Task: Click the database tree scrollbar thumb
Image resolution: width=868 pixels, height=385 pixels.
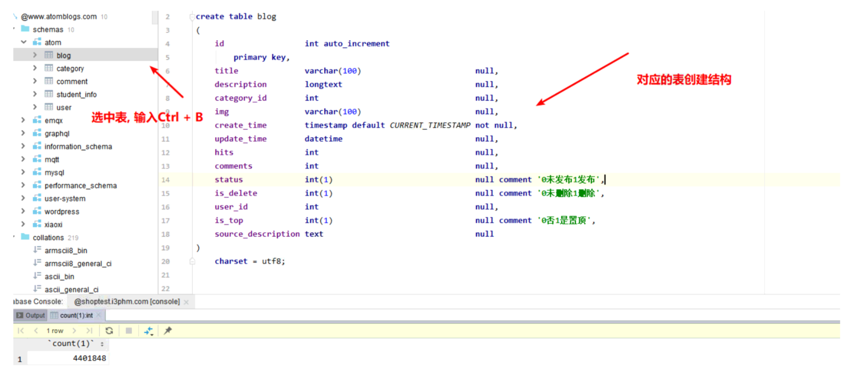Action: click(x=155, y=17)
